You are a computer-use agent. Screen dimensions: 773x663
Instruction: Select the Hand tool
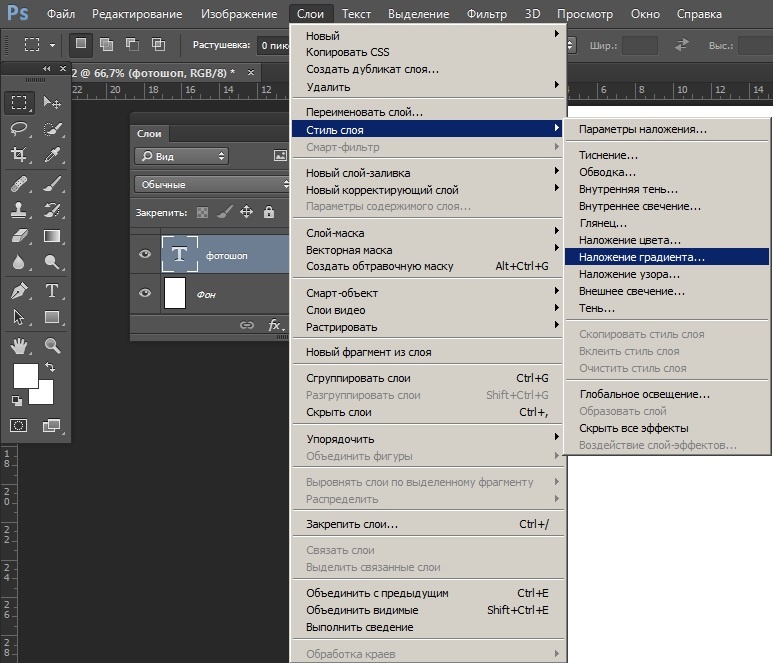coord(18,346)
